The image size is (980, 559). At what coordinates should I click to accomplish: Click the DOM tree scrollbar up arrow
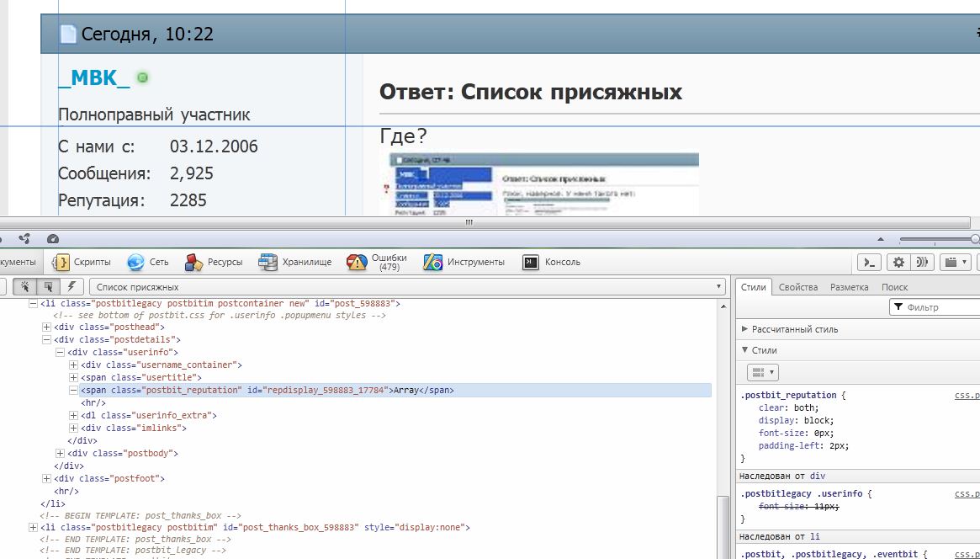click(x=723, y=306)
